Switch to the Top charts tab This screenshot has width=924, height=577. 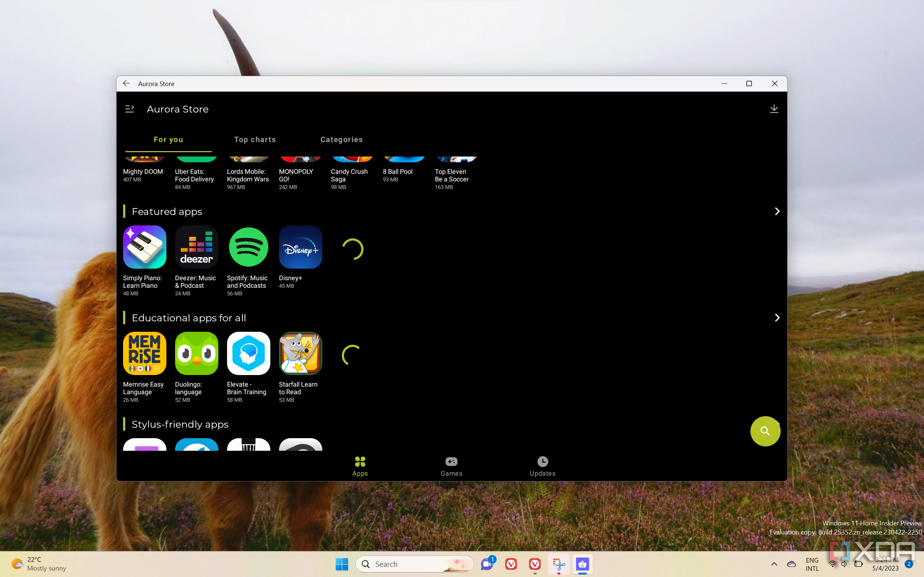(x=255, y=139)
